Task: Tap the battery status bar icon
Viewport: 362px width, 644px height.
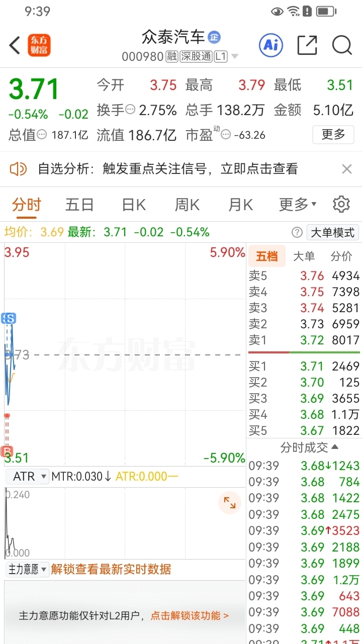Action: coord(326,11)
